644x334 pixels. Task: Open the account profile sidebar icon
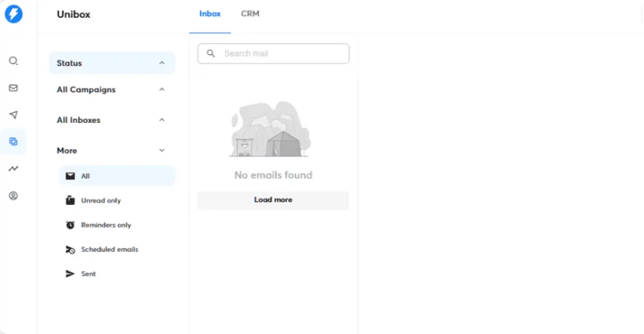click(x=13, y=196)
